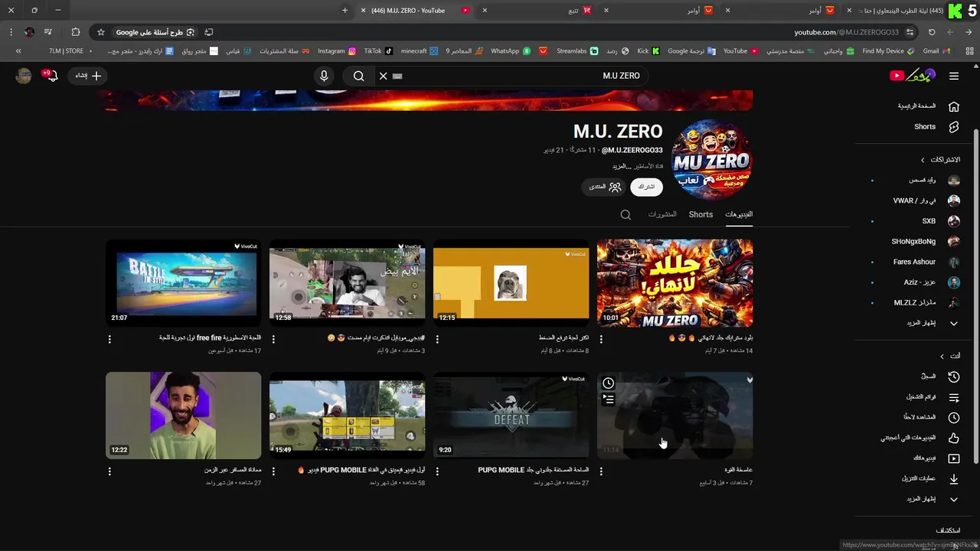The image size is (980, 551).
Task: Click the search magnifier button
Action: pyautogui.click(x=358, y=76)
